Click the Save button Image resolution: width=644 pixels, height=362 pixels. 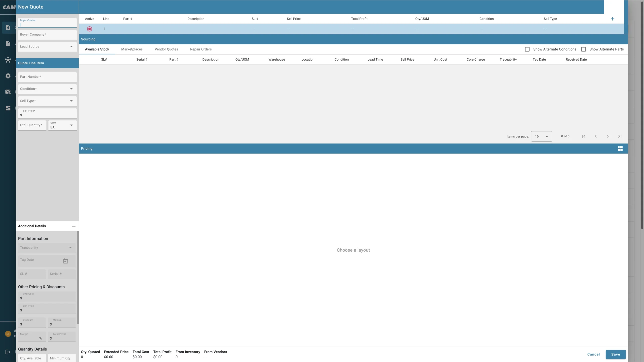click(616, 354)
